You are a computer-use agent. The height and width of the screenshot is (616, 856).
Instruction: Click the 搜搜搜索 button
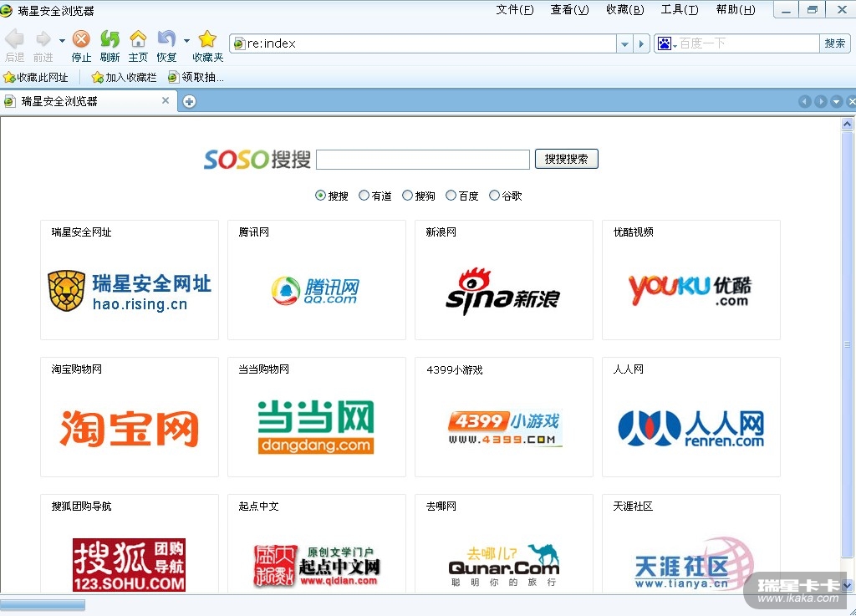(x=566, y=159)
